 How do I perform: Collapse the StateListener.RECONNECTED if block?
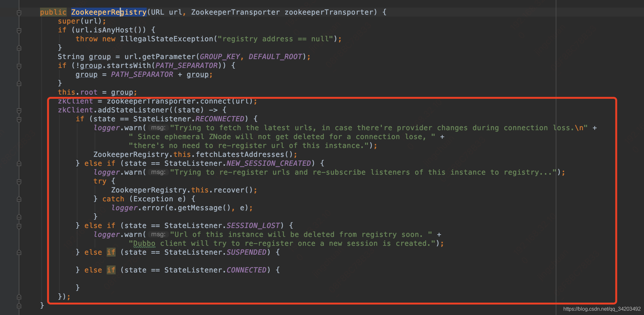(x=19, y=119)
